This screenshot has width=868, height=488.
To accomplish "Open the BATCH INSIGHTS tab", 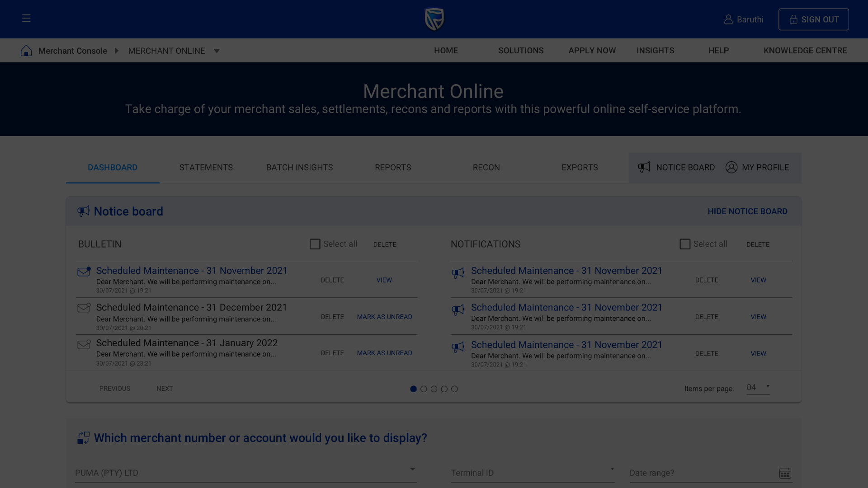I will pos(299,168).
